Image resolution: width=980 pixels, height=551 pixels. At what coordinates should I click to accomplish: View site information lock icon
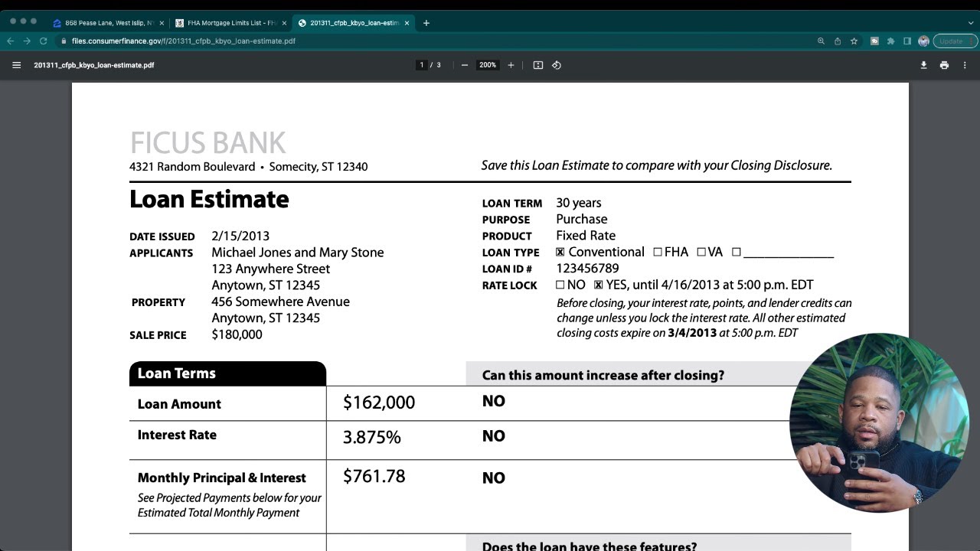tap(64, 41)
